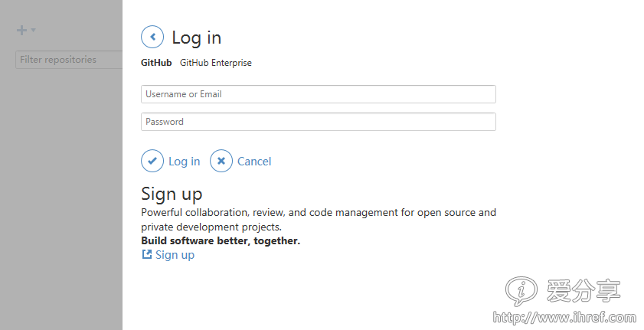Click the Log in button text

pyautogui.click(x=184, y=162)
